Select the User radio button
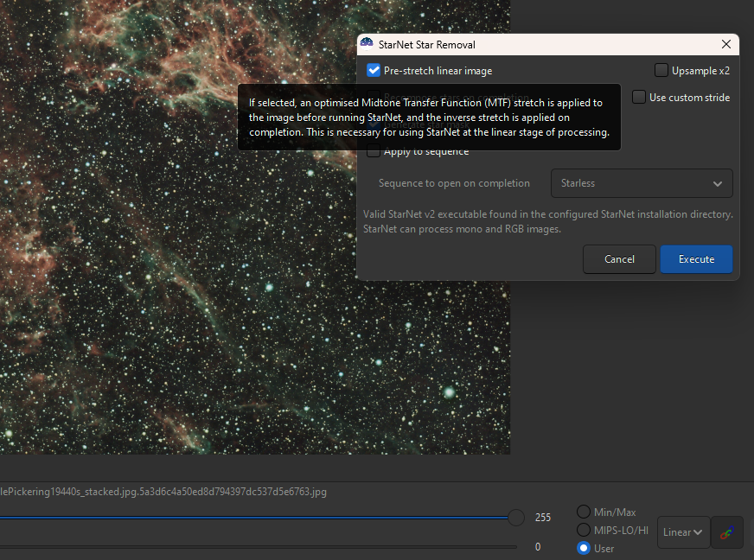This screenshot has height=560, width=754. tap(584, 548)
